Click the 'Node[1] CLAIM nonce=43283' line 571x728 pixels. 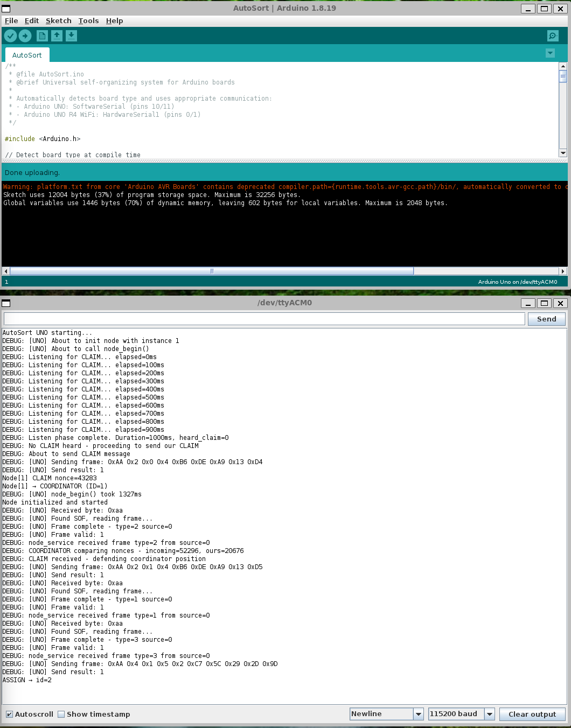tap(50, 478)
